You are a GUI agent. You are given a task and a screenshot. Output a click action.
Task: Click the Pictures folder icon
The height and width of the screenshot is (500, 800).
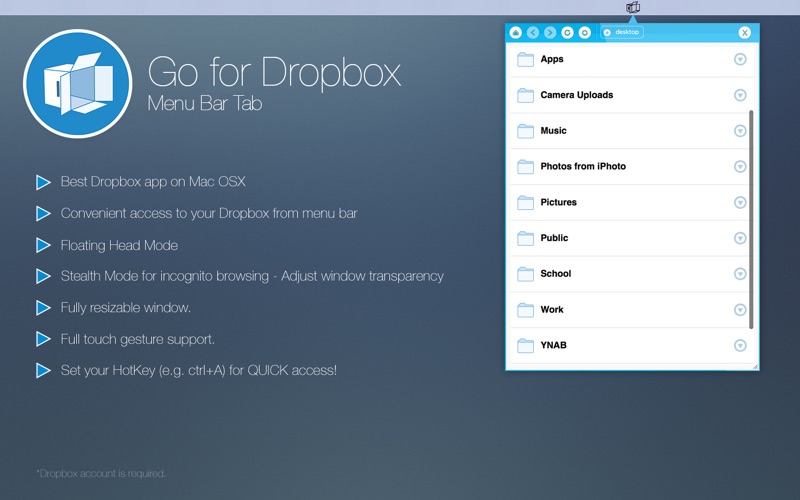click(x=526, y=203)
